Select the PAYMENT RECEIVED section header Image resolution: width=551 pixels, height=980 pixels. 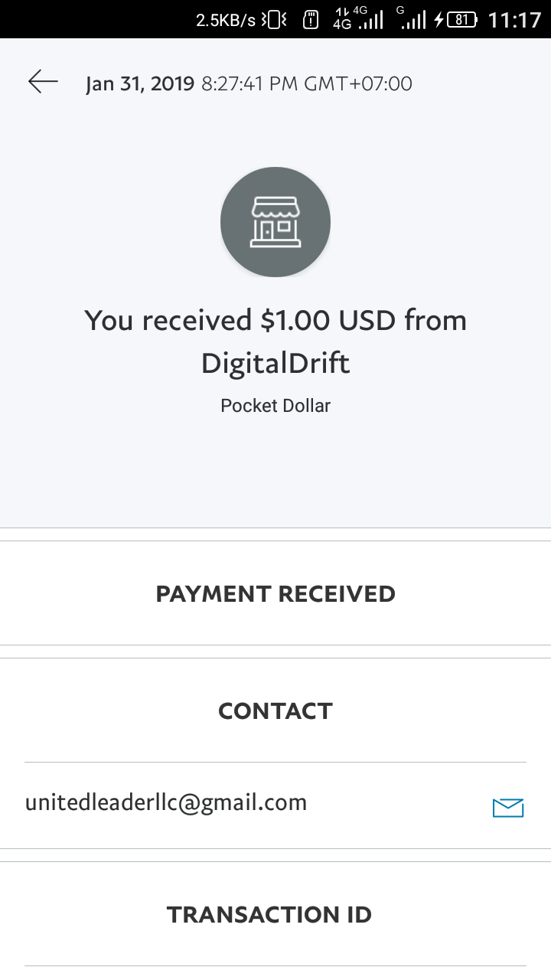(x=275, y=594)
